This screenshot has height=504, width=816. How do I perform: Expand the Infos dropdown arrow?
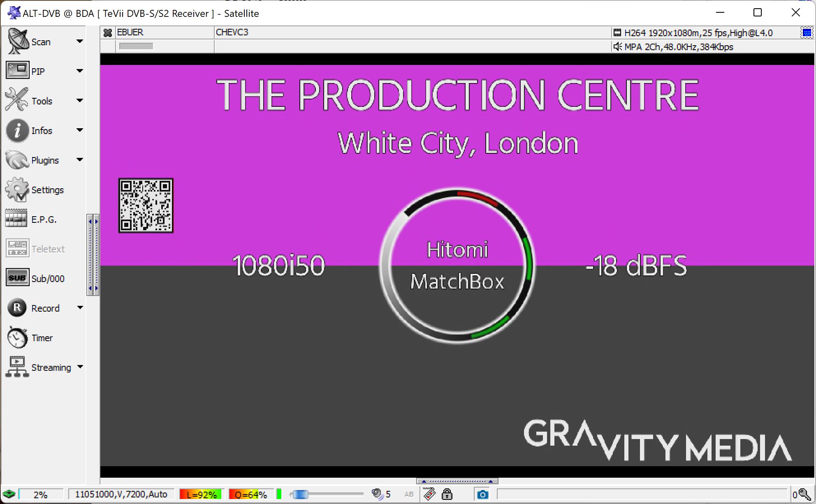click(80, 130)
